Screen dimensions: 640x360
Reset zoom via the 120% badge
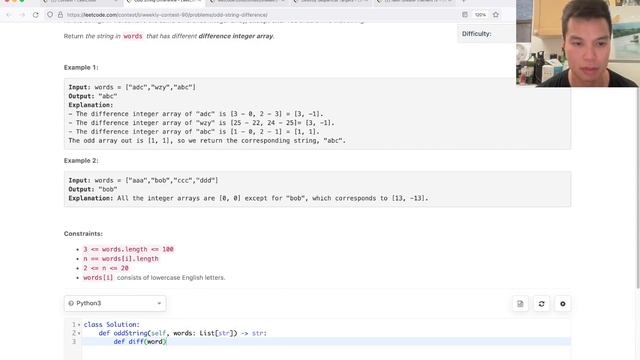[x=480, y=15]
